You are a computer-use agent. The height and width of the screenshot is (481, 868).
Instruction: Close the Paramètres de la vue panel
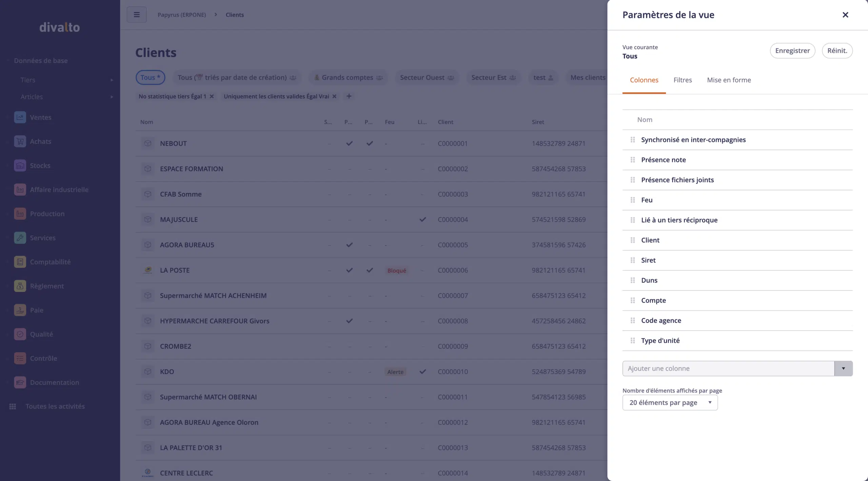[x=845, y=15]
